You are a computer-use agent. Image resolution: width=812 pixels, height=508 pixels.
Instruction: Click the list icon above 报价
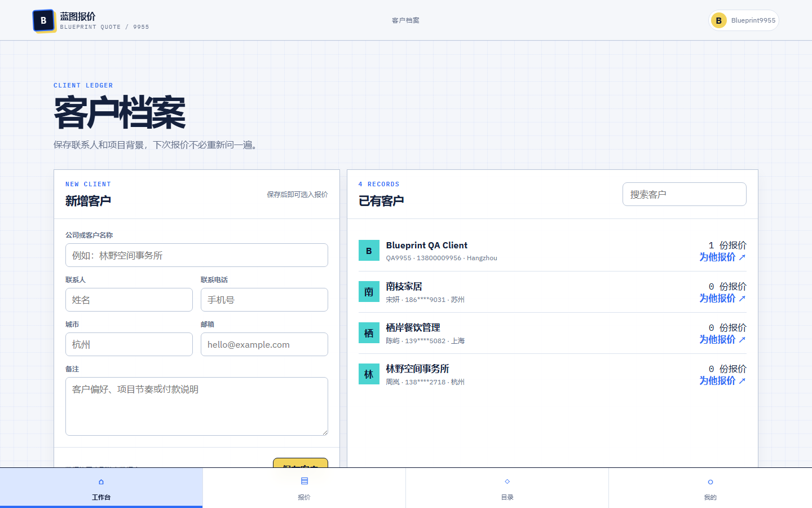pyautogui.click(x=304, y=481)
